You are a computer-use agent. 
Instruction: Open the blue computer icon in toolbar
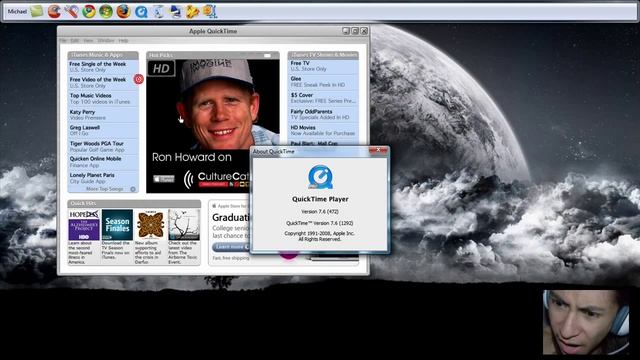pyautogui.click(x=176, y=11)
